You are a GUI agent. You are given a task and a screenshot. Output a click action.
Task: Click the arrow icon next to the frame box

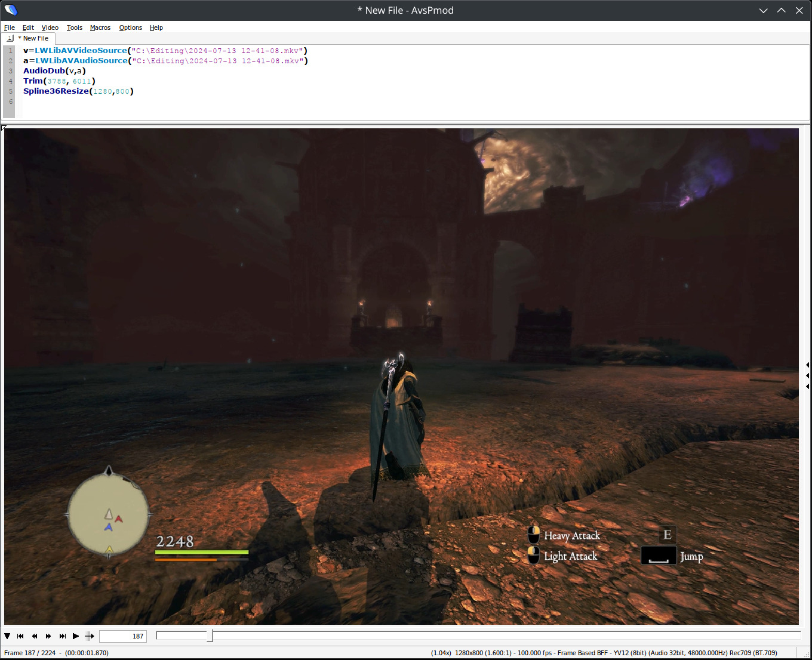pos(90,636)
